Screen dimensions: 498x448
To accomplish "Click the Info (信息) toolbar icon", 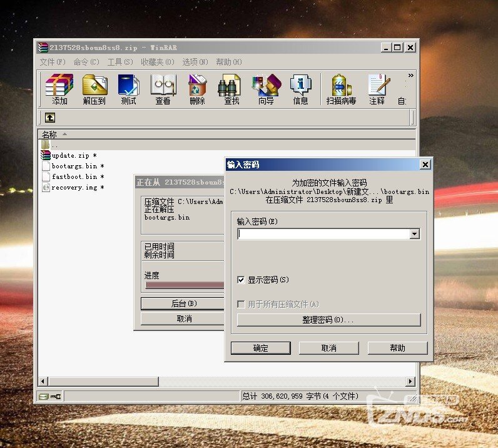I will click(300, 89).
